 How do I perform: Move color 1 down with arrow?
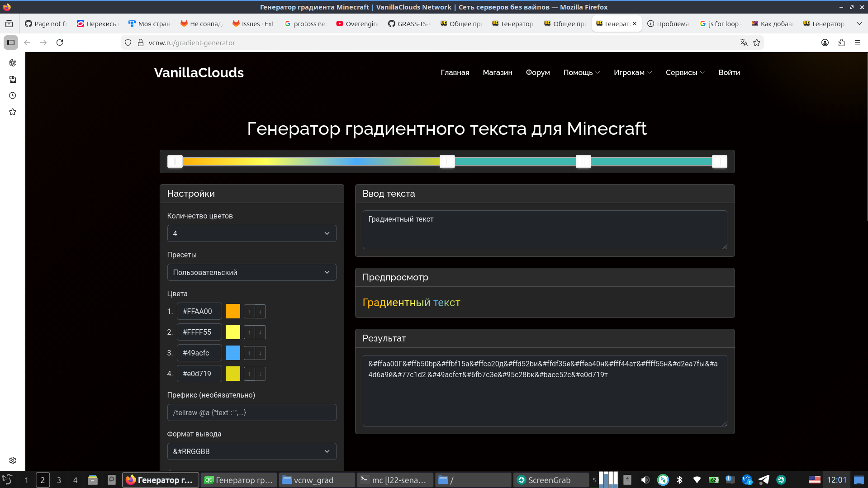point(260,312)
